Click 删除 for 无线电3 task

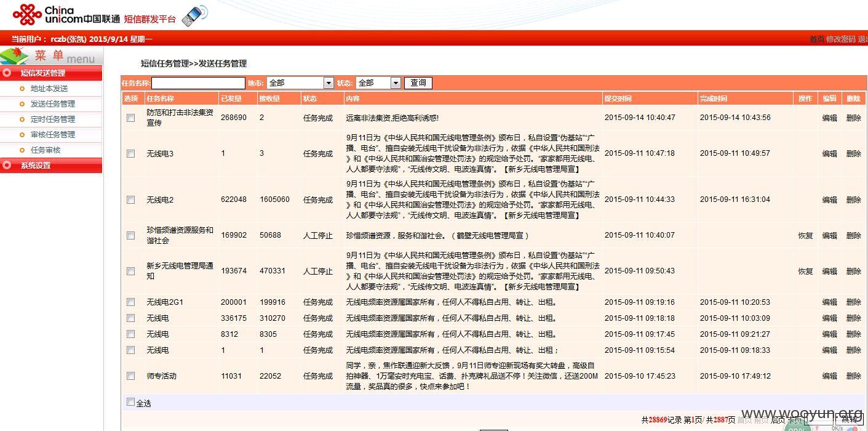pyautogui.click(x=853, y=153)
